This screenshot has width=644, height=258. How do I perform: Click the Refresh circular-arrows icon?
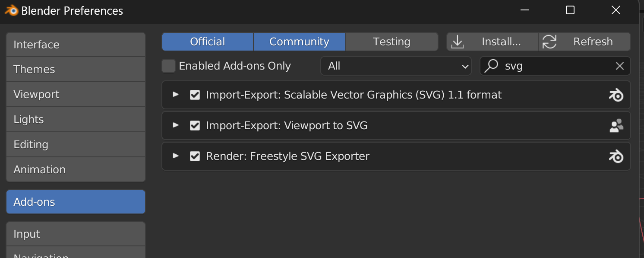click(549, 41)
